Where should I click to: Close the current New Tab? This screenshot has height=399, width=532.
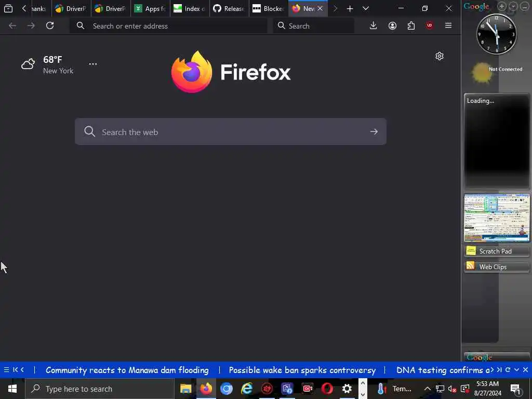(320, 8)
